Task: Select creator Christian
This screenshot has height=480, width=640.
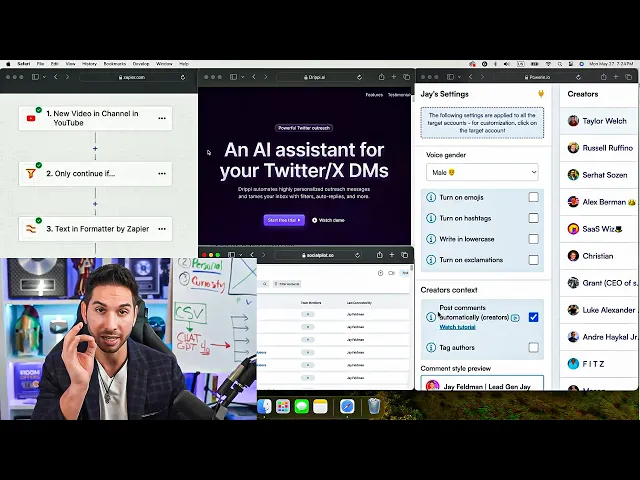Action: pyautogui.click(x=598, y=256)
